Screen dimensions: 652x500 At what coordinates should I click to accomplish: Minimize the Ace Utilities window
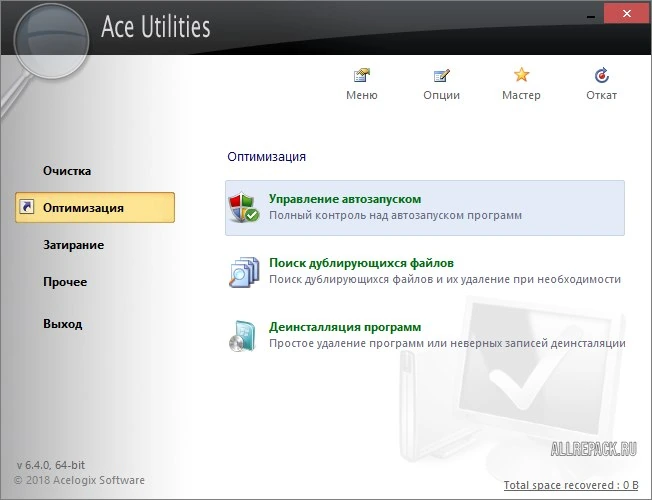590,15
